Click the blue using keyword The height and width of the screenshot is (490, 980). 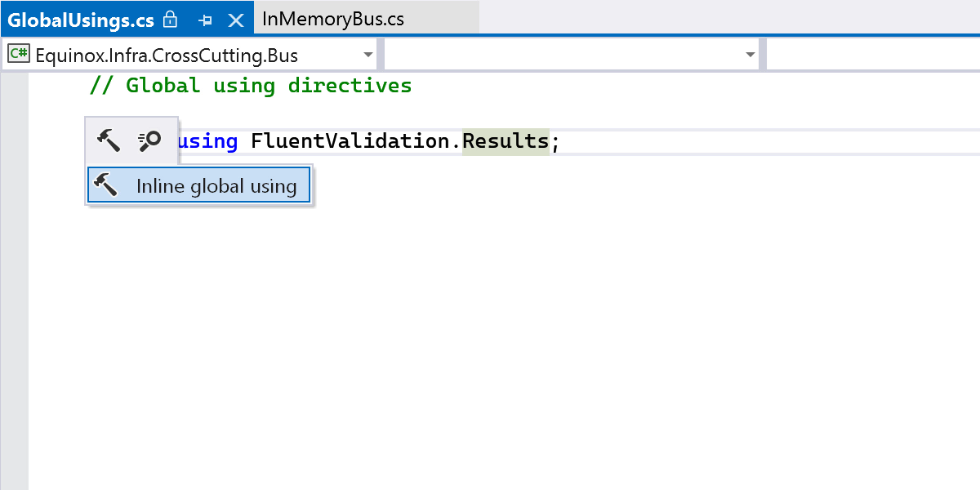point(208,141)
